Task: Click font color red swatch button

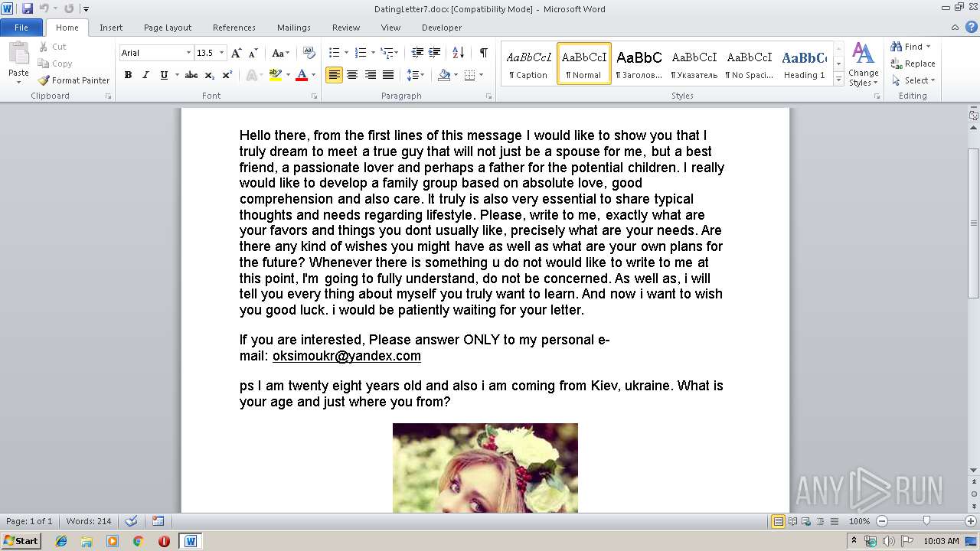Action: [302, 75]
